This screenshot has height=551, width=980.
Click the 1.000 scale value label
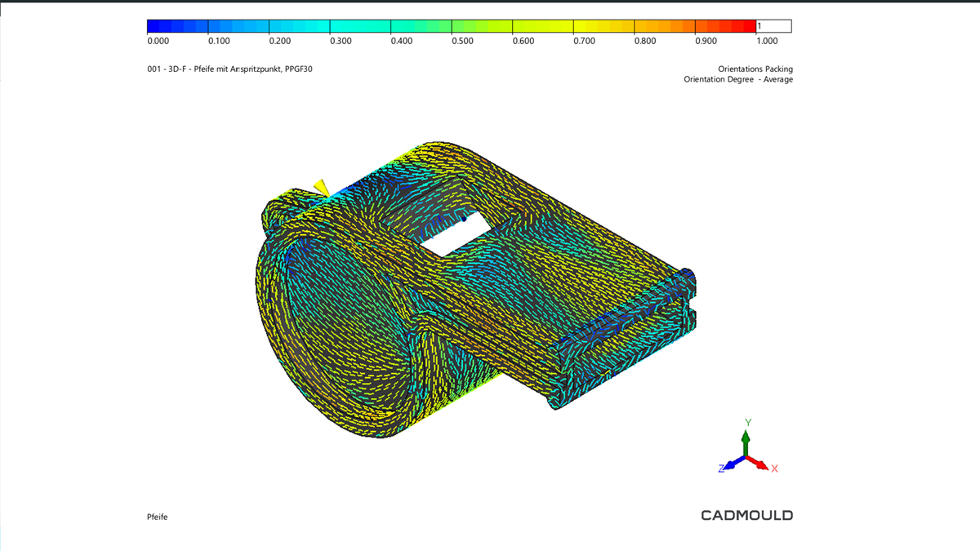(x=767, y=41)
